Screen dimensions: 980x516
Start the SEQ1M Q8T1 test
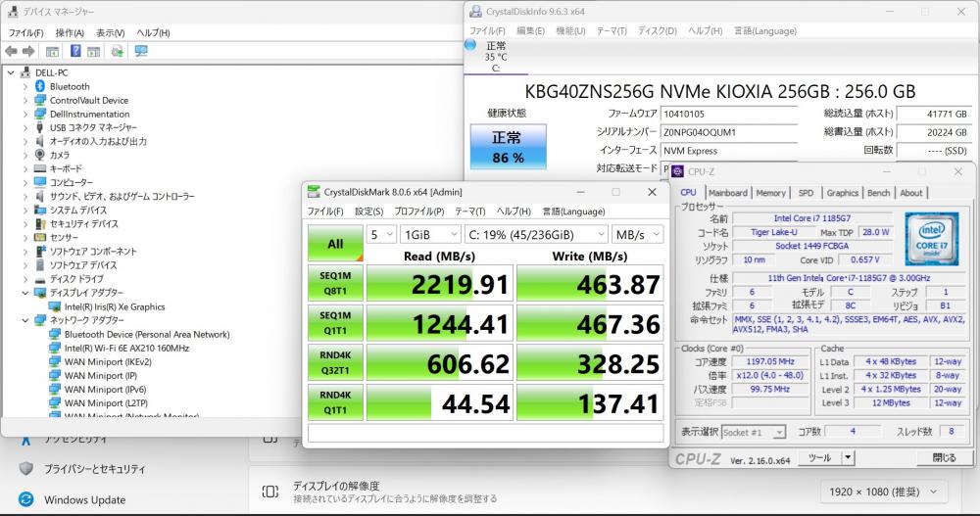pyautogui.click(x=335, y=283)
